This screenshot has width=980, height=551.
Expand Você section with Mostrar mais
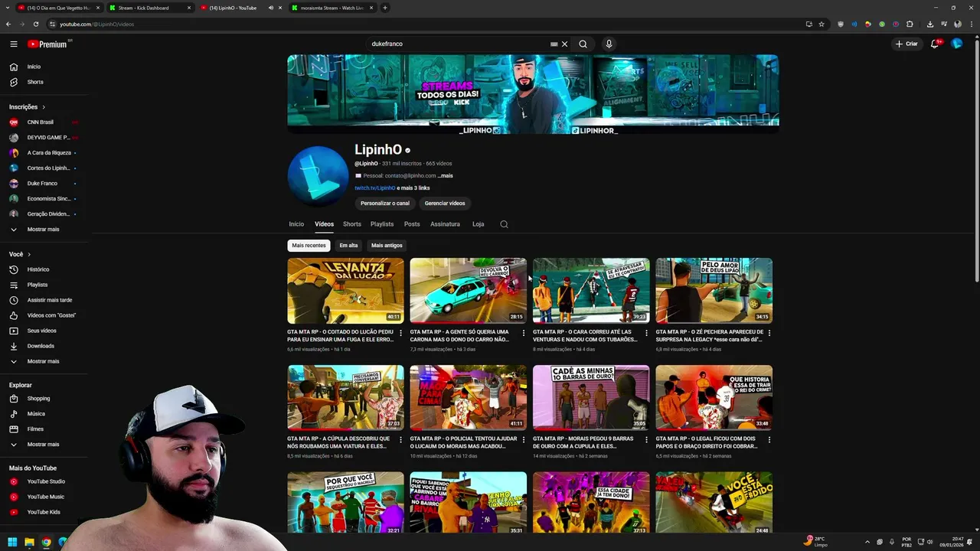[44, 361]
